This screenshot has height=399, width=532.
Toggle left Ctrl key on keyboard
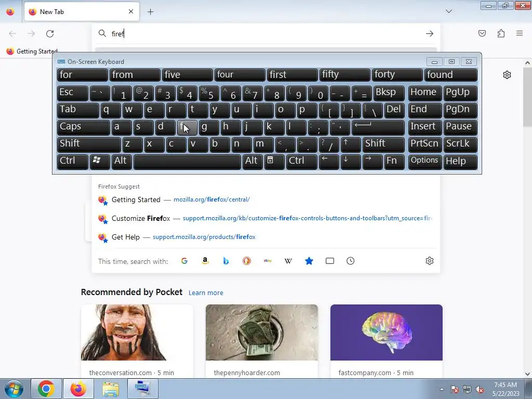tap(73, 162)
